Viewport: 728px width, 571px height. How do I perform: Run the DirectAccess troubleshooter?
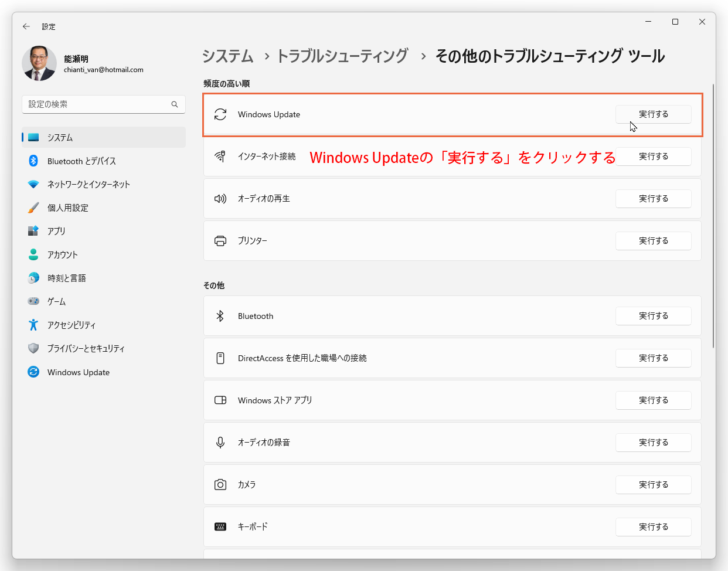654,358
